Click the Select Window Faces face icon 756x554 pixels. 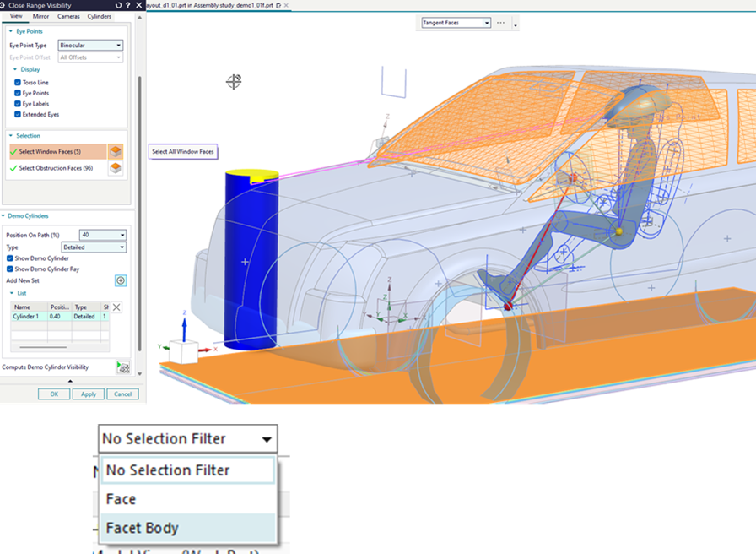click(x=116, y=152)
